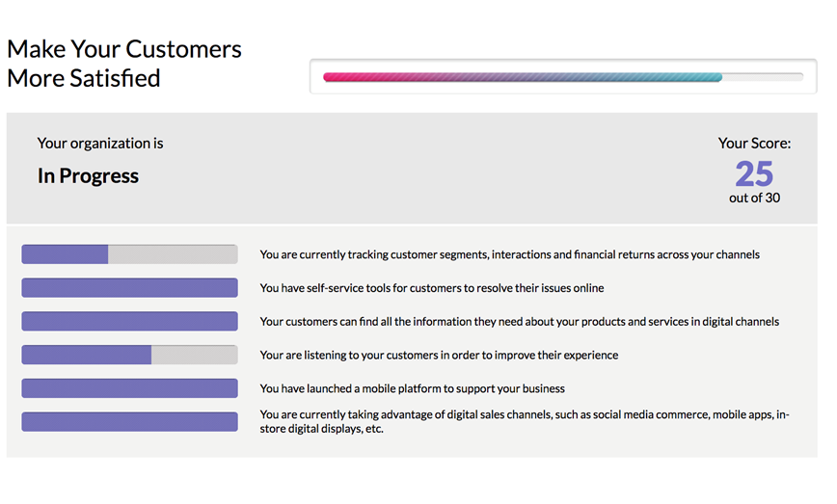The width and height of the screenshot is (837, 504).
Task: Click the statement about listening to customers
Action: (439, 356)
